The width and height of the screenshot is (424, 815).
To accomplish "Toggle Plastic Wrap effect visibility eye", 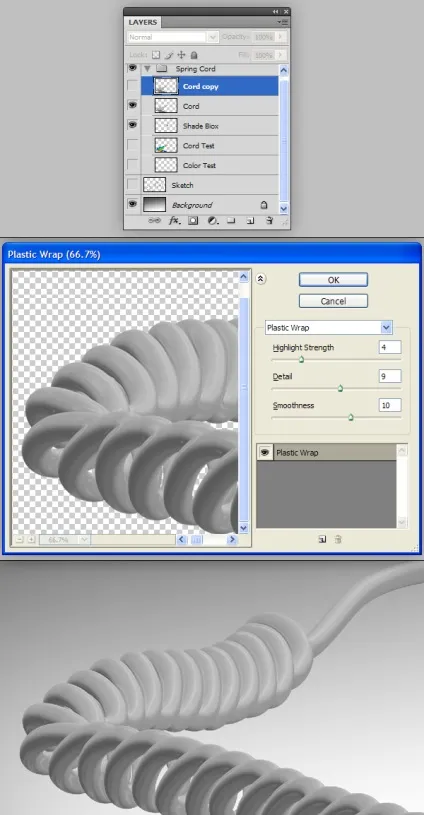I will point(264,453).
